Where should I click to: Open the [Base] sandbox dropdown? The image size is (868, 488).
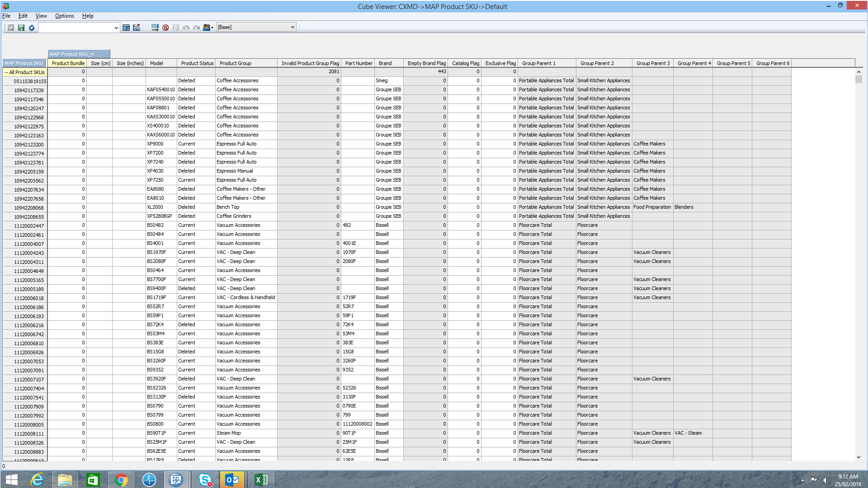click(x=256, y=27)
